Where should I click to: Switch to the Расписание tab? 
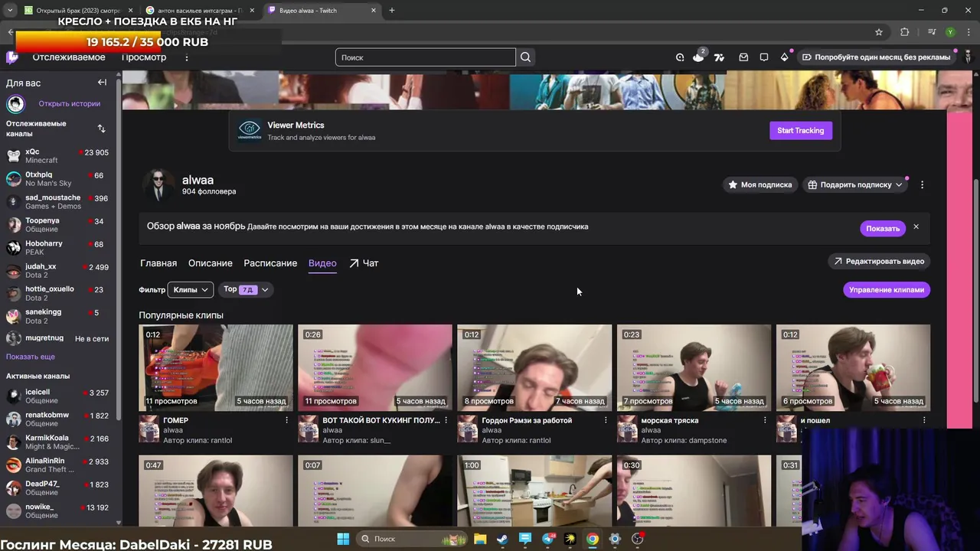click(270, 263)
